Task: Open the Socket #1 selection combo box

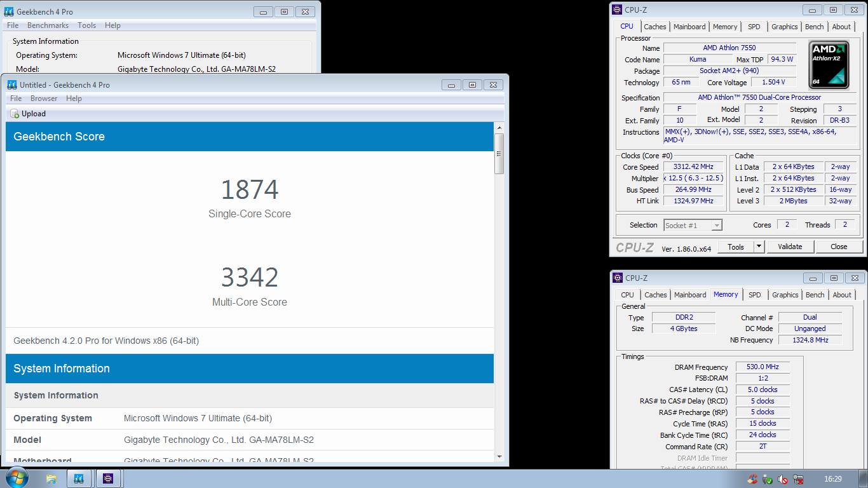Action: point(693,225)
